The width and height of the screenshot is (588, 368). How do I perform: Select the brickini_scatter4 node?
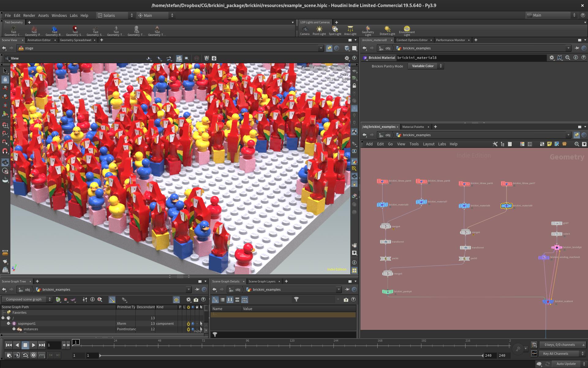(548, 301)
